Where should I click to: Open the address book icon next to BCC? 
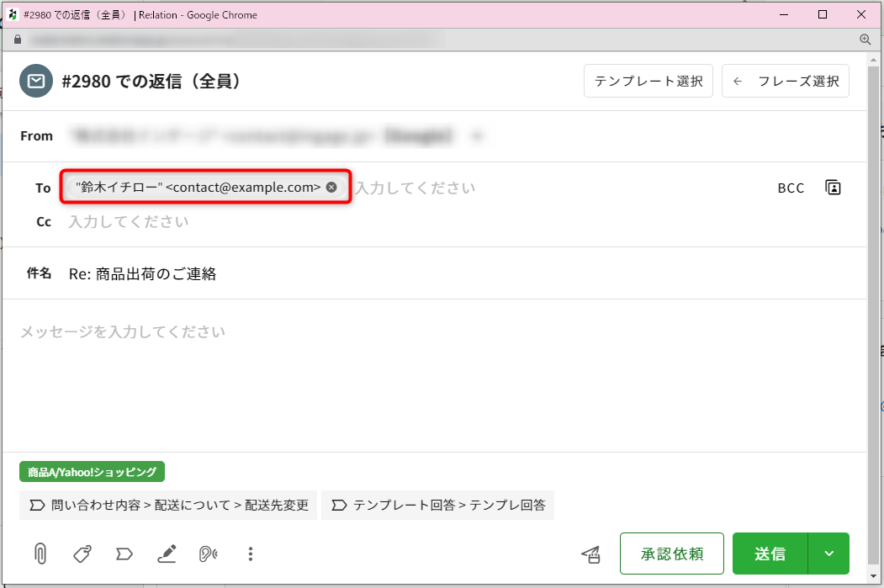(833, 188)
